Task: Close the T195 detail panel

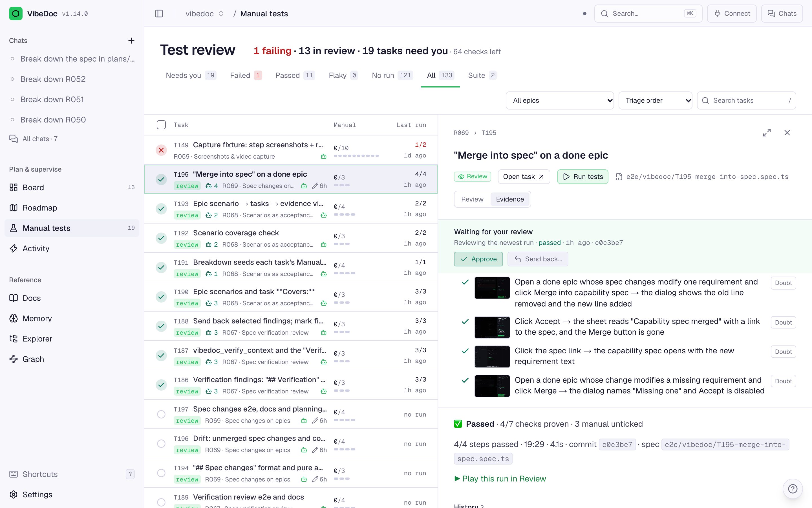Action: pos(787,133)
